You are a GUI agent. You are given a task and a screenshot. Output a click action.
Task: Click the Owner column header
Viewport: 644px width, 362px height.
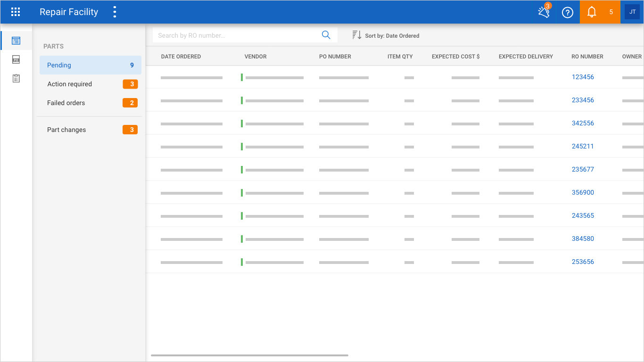pyautogui.click(x=632, y=57)
